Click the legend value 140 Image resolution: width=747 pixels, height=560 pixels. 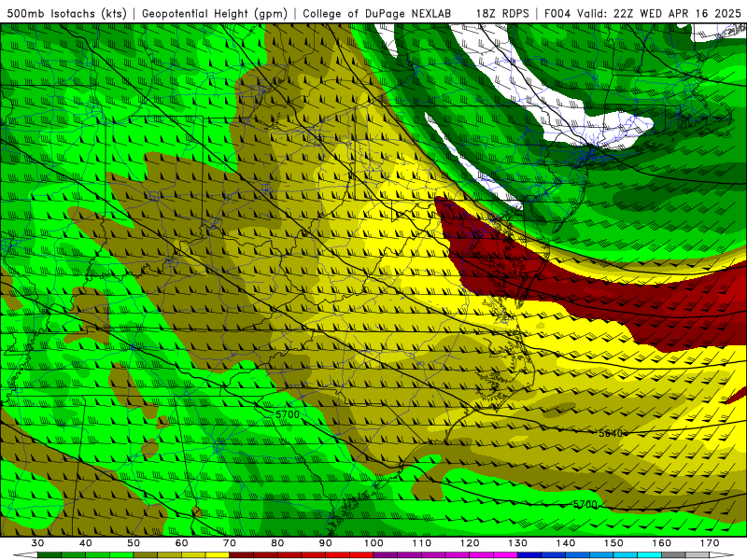pos(566,543)
